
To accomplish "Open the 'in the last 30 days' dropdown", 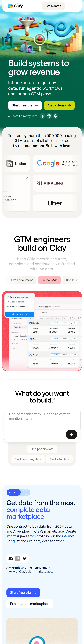I will pyautogui.click(x=60, y=318).
